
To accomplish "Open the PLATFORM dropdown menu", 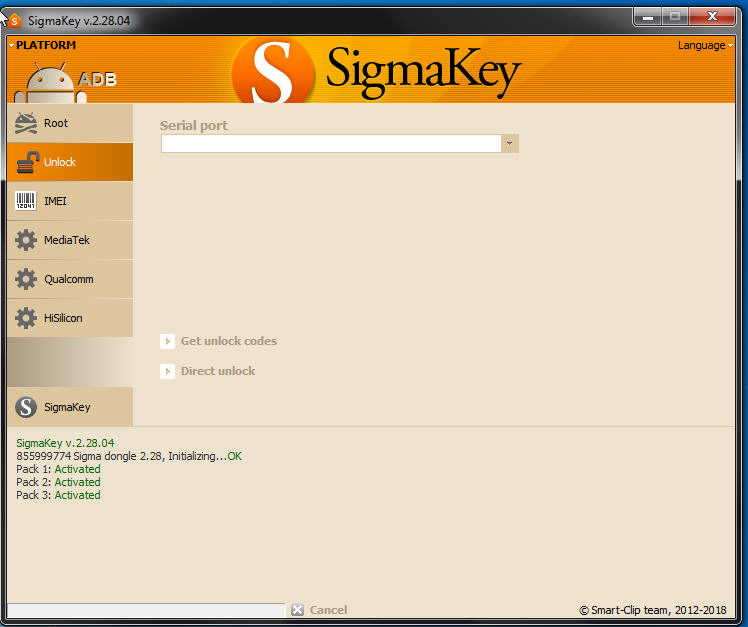I will pyautogui.click(x=42, y=45).
